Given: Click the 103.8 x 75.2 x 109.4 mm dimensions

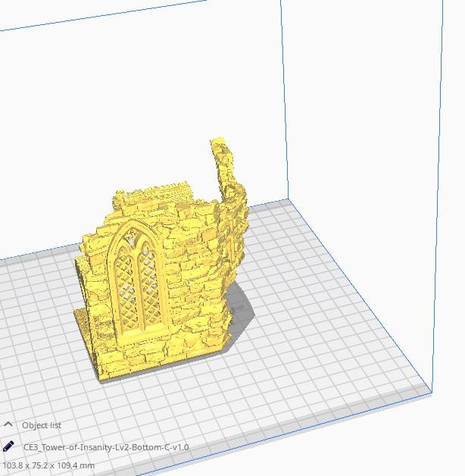Looking at the screenshot, I should [48, 465].
